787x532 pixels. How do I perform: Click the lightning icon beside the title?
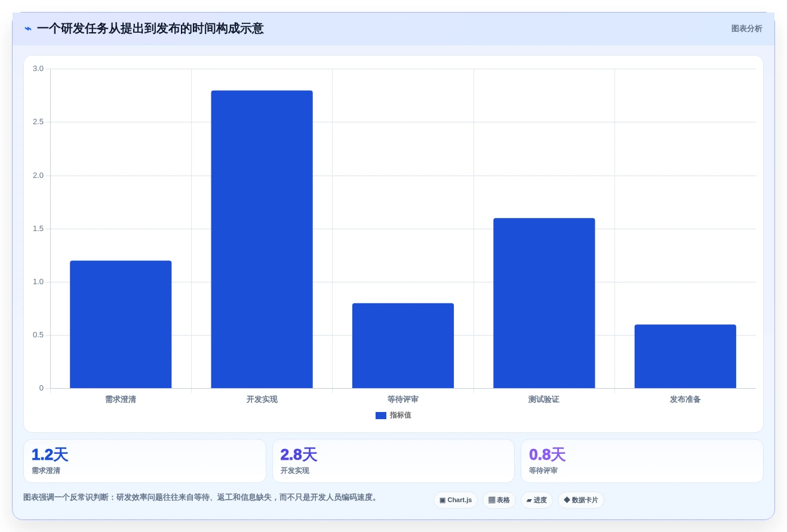tap(28, 29)
